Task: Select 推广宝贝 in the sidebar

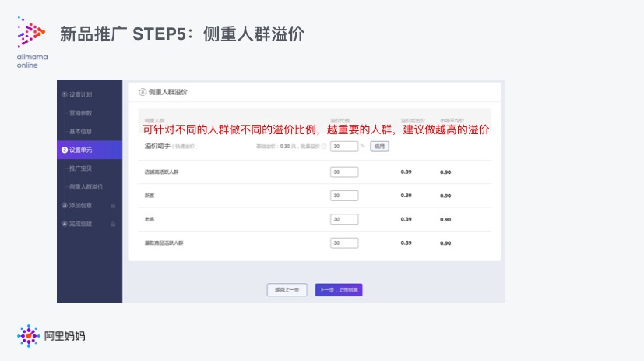Action: (x=80, y=168)
